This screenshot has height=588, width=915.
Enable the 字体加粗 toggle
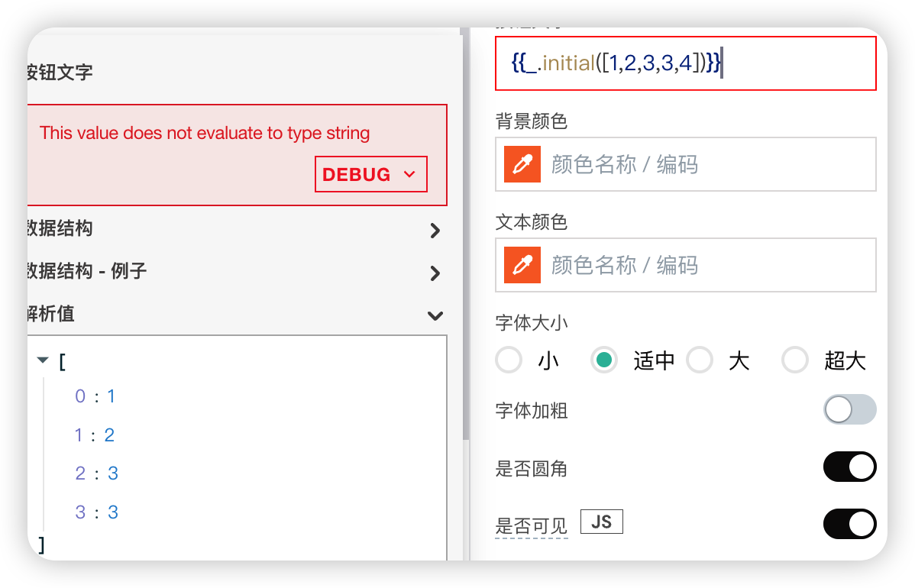849,410
